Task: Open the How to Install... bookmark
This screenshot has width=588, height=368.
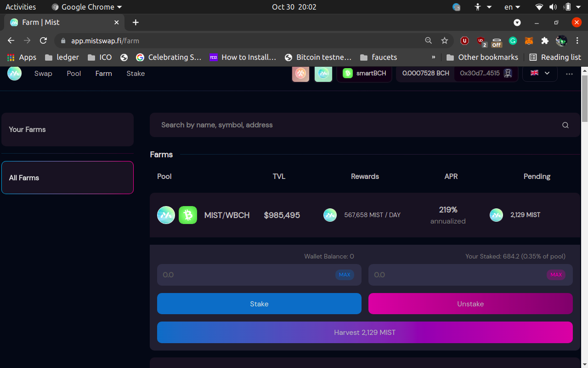Action: (x=243, y=57)
